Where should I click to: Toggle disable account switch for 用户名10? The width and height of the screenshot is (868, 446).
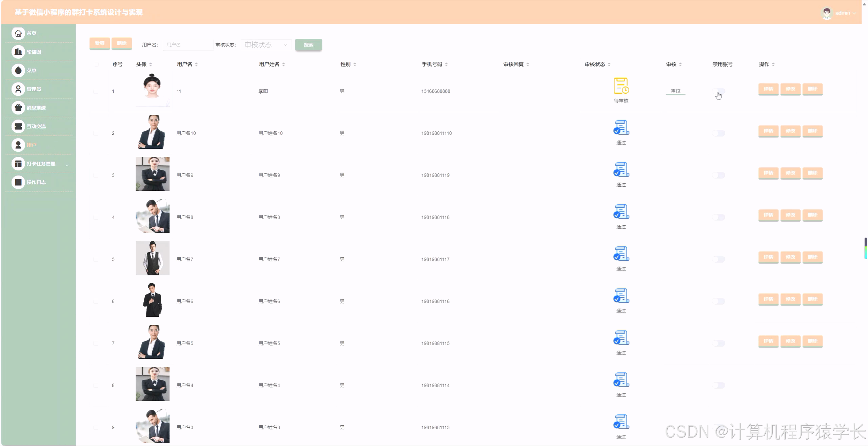click(718, 133)
